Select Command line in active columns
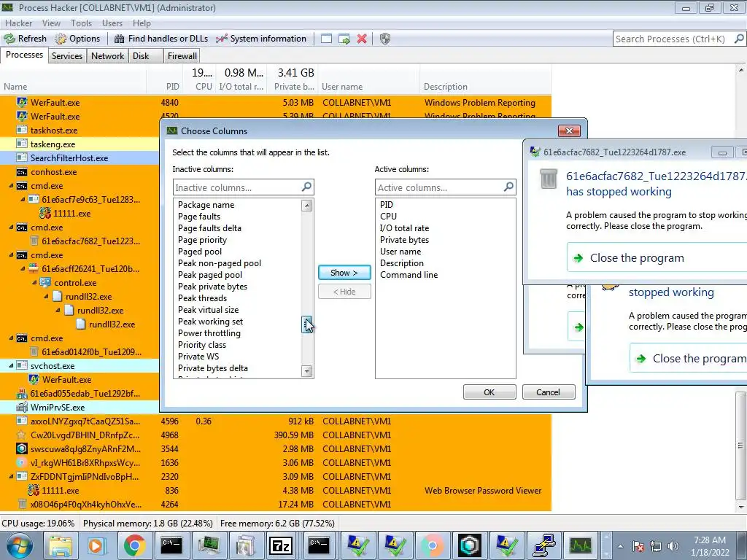 [x=409, y=275]
